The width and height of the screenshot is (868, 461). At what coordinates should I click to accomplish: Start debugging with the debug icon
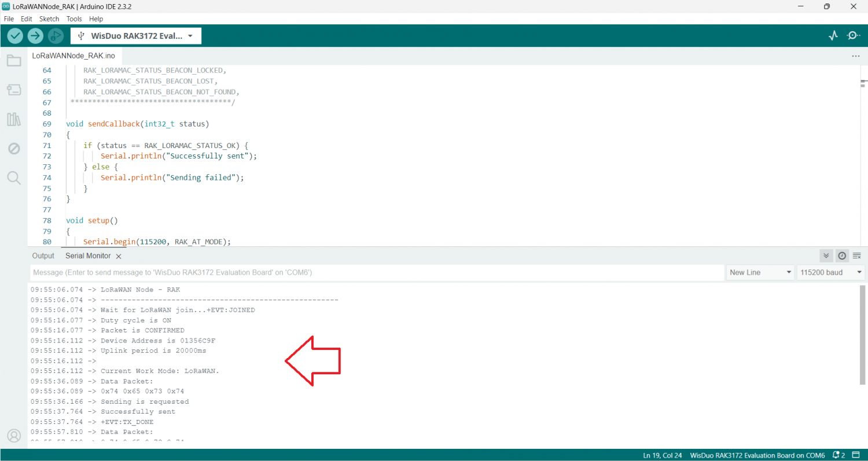point(55,36)
